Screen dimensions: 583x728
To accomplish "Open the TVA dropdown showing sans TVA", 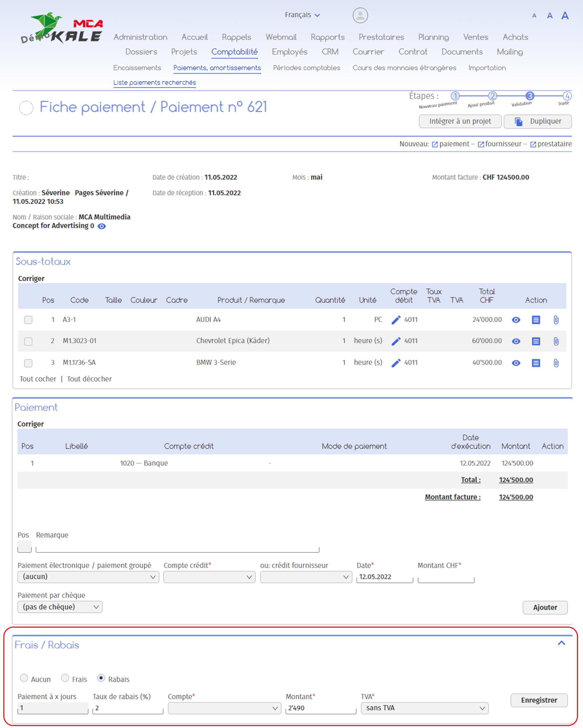I will pyautogui.click(x=424, y=708).
